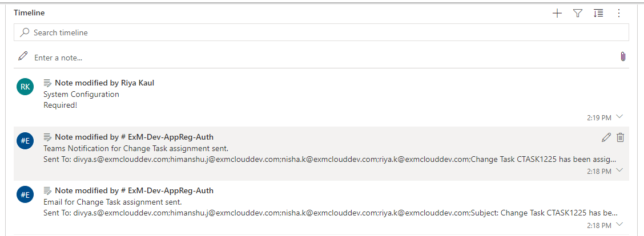Image resolution: width=644 pixels, height=236 pixels.
Task: Edit the Teams Notification note with pencil icon
Action: coord(606,137)
